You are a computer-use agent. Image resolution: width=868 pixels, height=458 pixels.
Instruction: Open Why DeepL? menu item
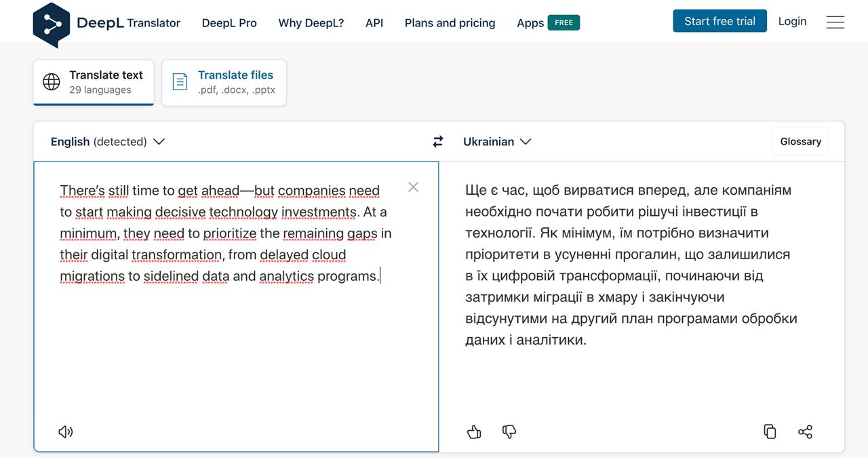coord(311,23)
